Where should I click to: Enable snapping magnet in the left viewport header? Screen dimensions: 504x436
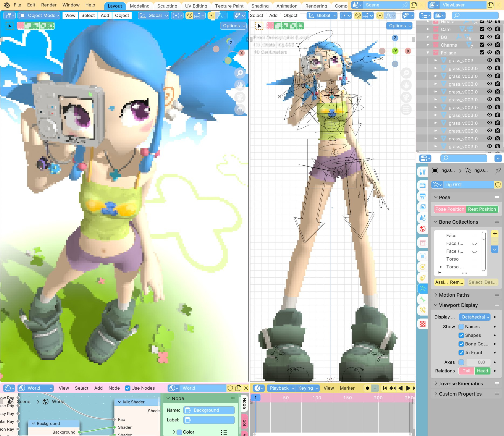(189, 16)
